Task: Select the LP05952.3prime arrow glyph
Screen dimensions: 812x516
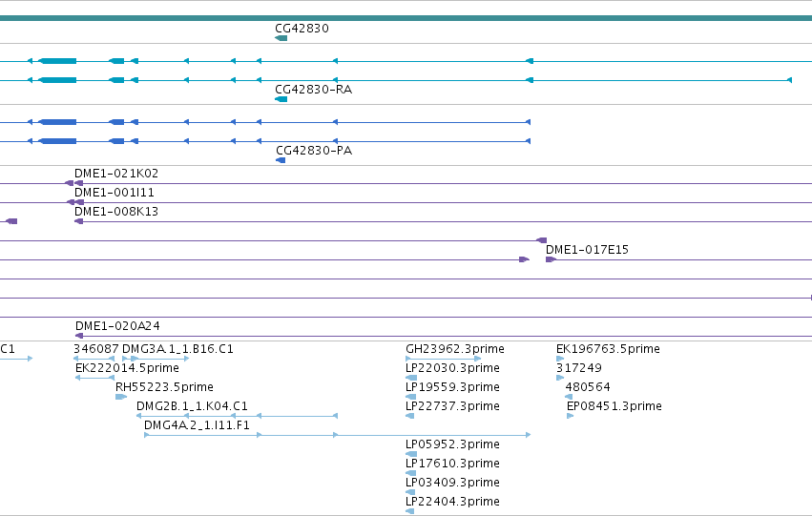Action: [x=411, y=454]
